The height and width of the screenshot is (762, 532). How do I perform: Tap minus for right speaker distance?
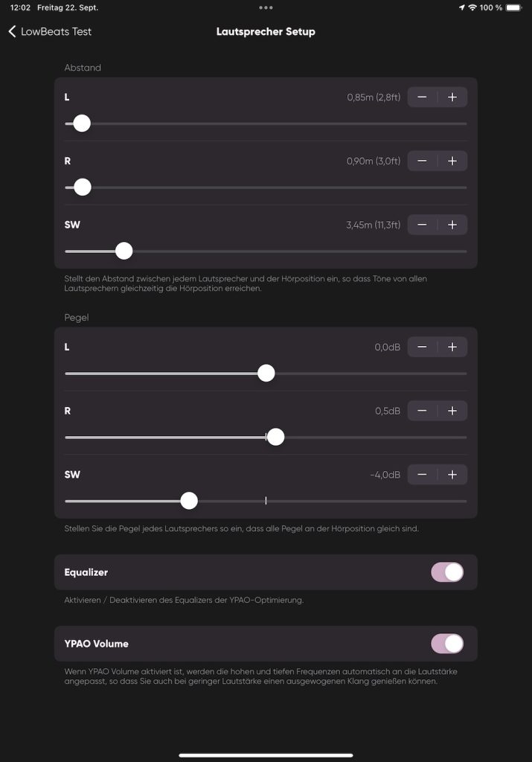pyautogui.click(x=422, y=161)
